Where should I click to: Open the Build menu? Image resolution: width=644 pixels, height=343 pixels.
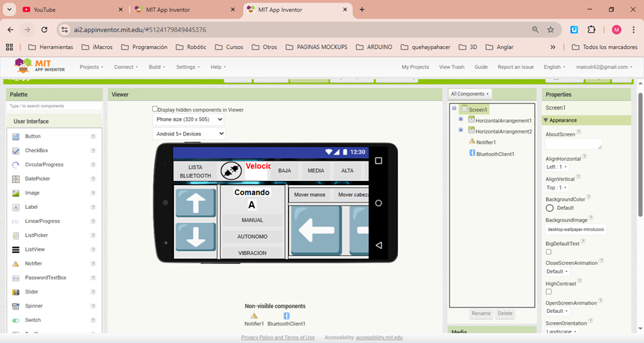click(157, 67)
